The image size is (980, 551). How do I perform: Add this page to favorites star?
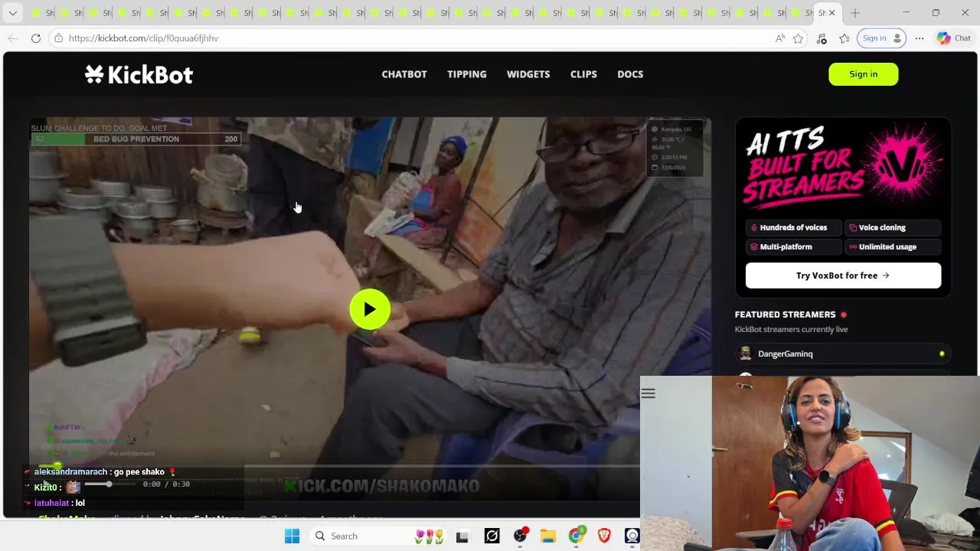coord(799,38)
